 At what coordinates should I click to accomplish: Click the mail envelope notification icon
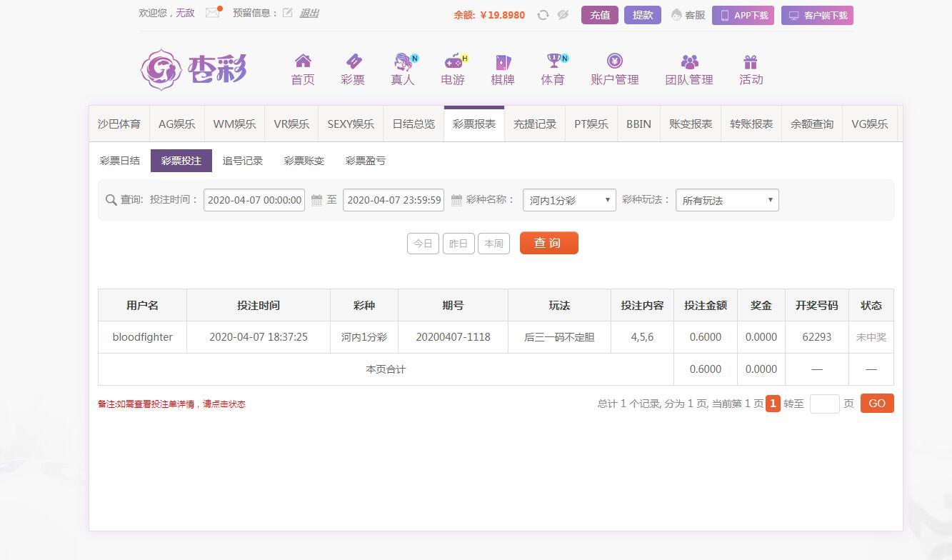pos(212,13)
